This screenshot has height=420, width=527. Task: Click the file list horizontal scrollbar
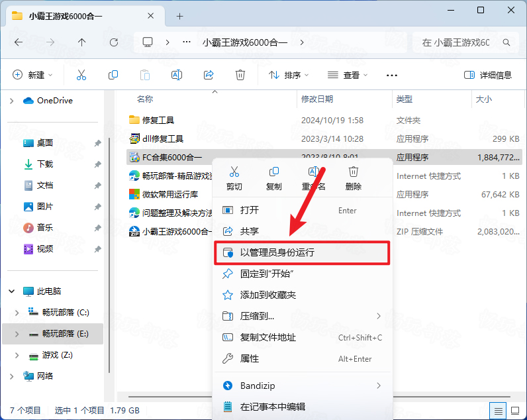(x=319, y=397)
